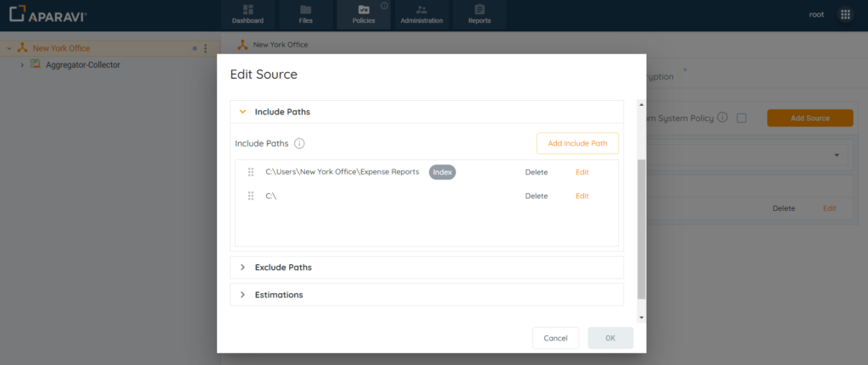Open the apps grid menu icon
The height and width of the screenshot is (365, 868).
click(x=845, y=15)
